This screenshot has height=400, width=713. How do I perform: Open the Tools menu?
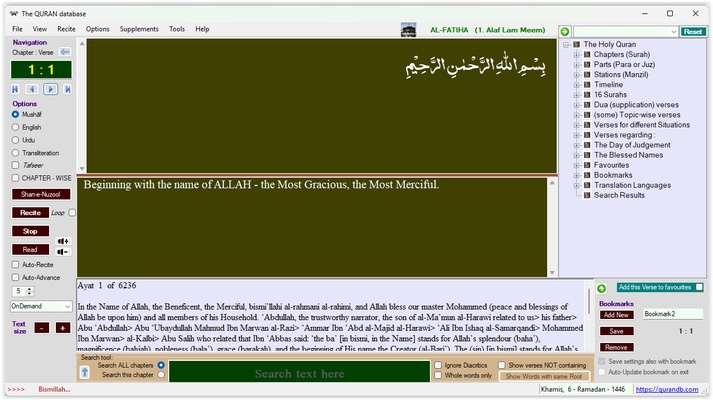[177, 29]
